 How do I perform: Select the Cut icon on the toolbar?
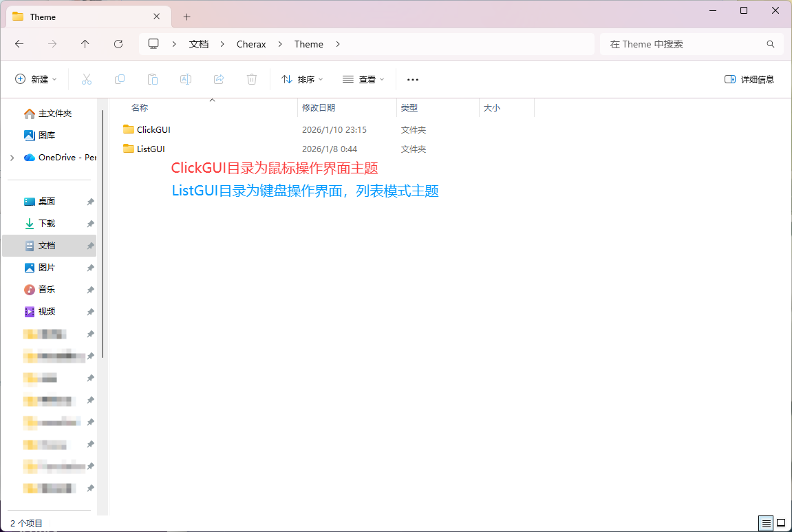(87, 79)
